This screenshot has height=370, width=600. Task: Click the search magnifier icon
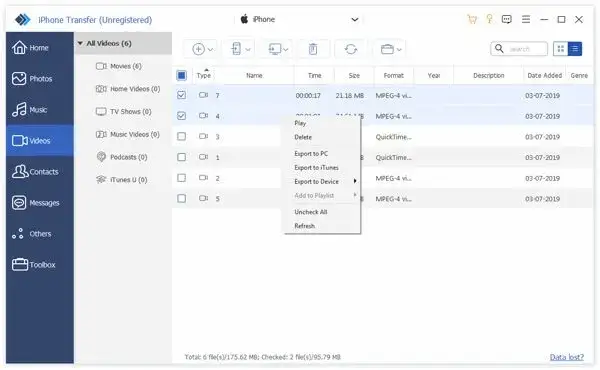(499, 49)
